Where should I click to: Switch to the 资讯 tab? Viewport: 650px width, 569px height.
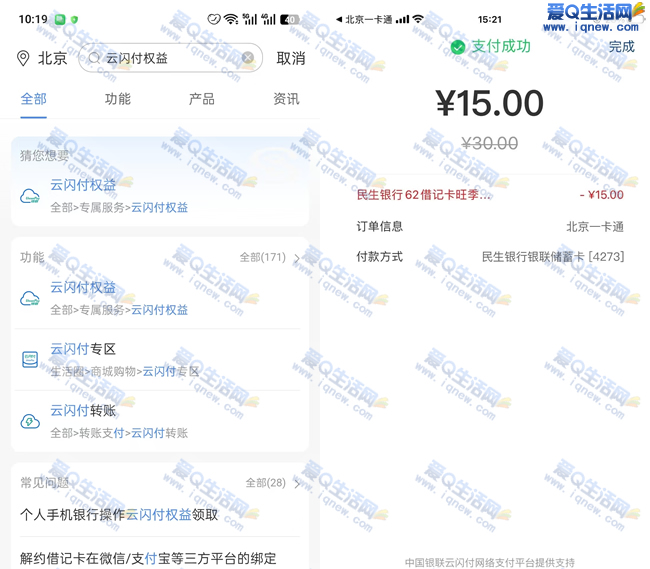pos(286,99)
